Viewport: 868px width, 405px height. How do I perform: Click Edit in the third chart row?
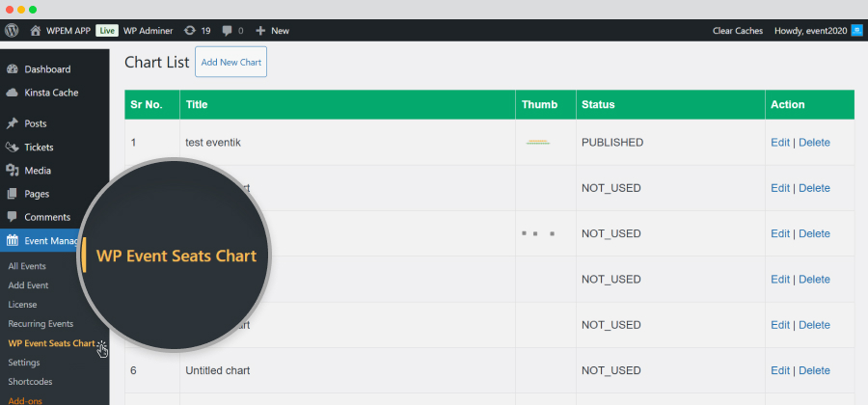click(780, 233)
